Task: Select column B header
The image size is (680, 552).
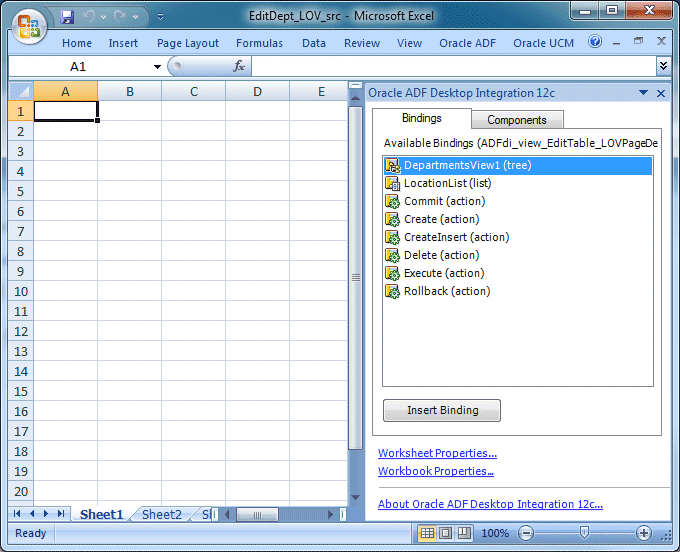Action: click(x=130, y=91)
